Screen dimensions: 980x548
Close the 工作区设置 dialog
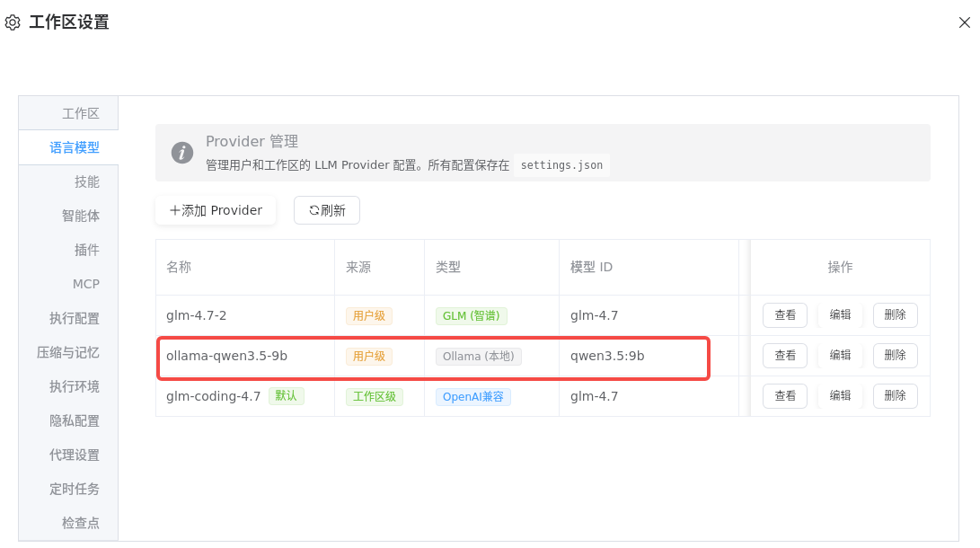click(x=964, y=23)
